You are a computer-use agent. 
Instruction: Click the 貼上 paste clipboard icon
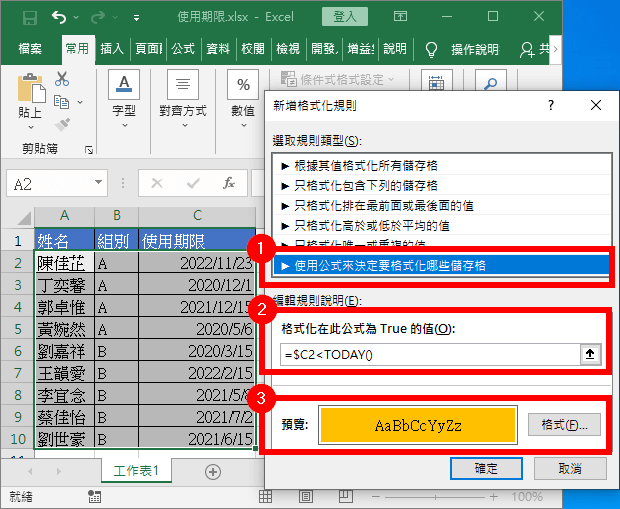click(x=31, y=88)
